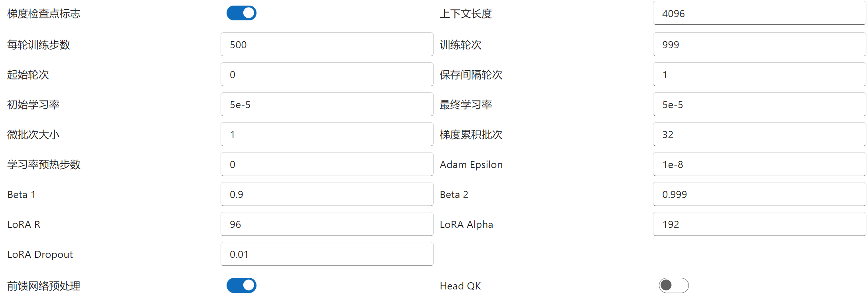Screen dimensions: 868x305
Task: Click the 微批次大小 input field
Action: click(x=326, y=135)
